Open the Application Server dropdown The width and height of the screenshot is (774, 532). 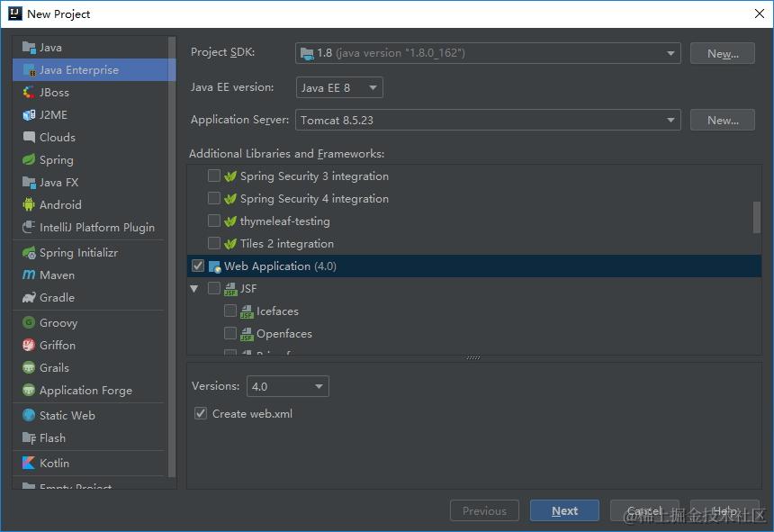click(488, 120)
